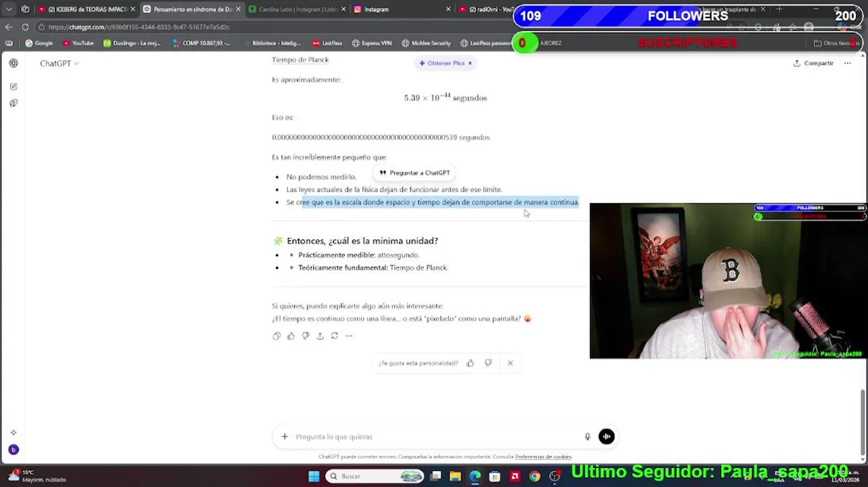Open the COMP 10.867,93 bookmark
Image resolution: width=868 pixels, height=487 pixels.
201,43
